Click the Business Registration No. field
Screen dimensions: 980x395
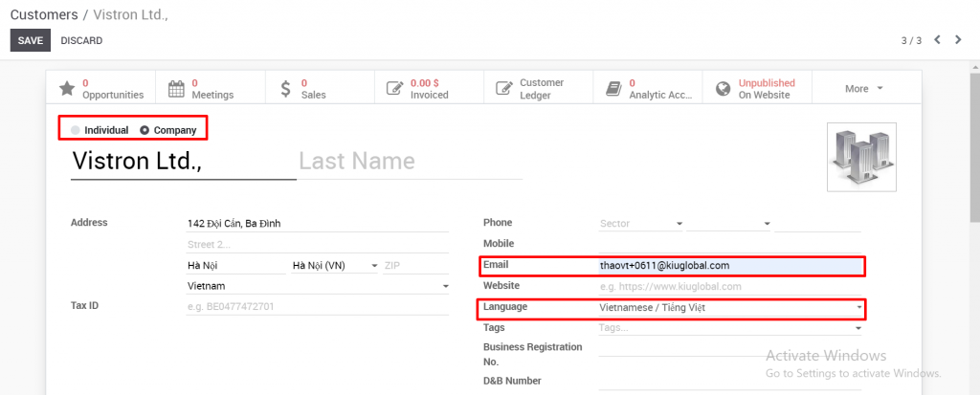pos(730,349)
